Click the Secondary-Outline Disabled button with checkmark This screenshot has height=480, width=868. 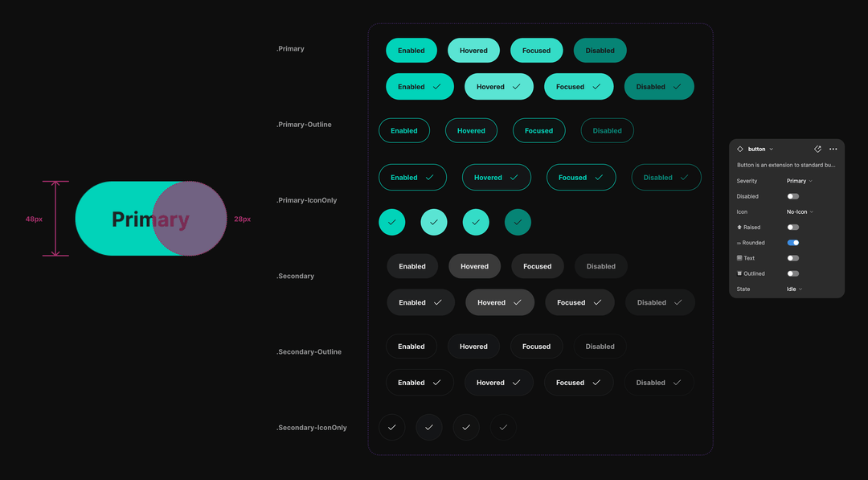point(659,383)
